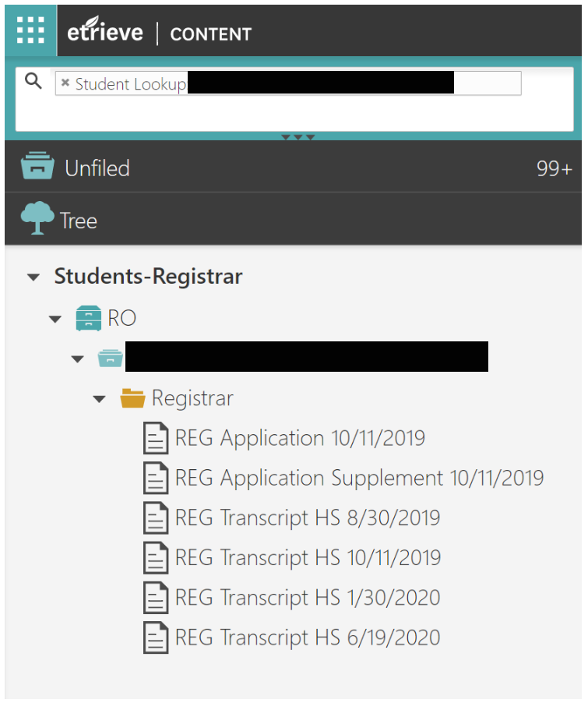The image size is (588, 703).
Task: Collapse the redacted student drawer node
Action: tap(78, 359)
